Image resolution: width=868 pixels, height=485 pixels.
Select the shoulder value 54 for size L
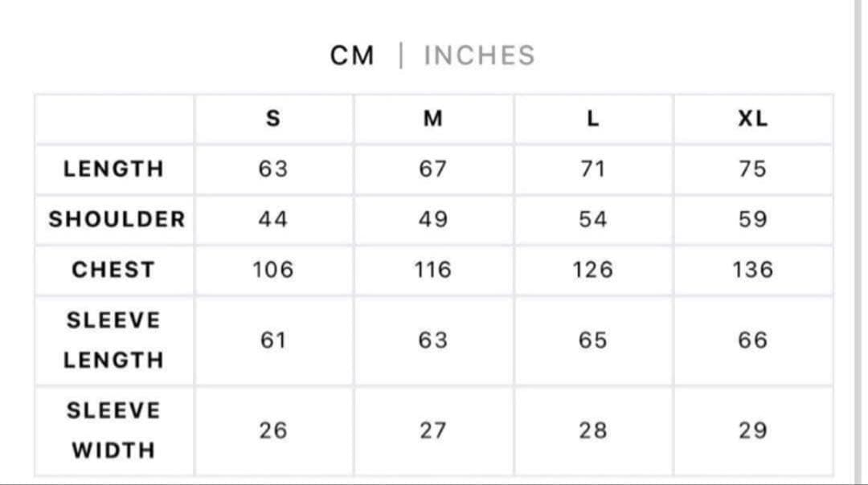[x=593, y=219]
